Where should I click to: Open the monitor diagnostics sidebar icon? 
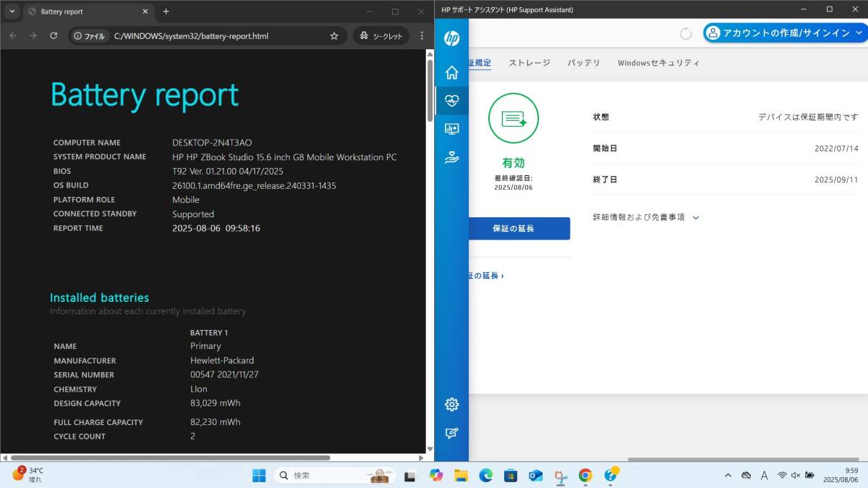click(451, 129)
